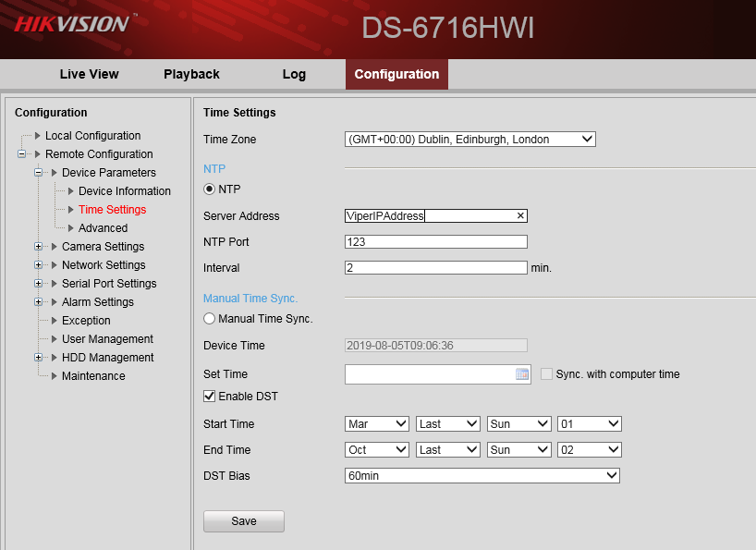756x550 pixels.
Task: Open Advanced under Device Parameters
Action: coord(104,228)
